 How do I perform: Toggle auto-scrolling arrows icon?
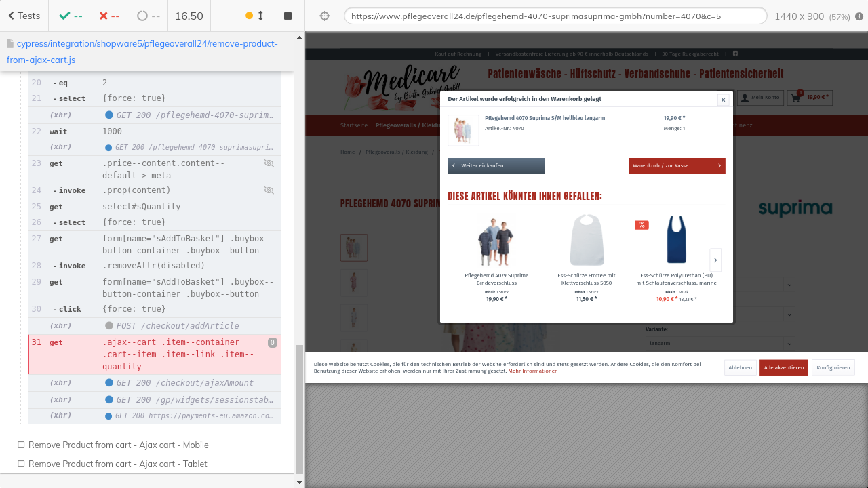pyautogui.click(x=260, y=16)
